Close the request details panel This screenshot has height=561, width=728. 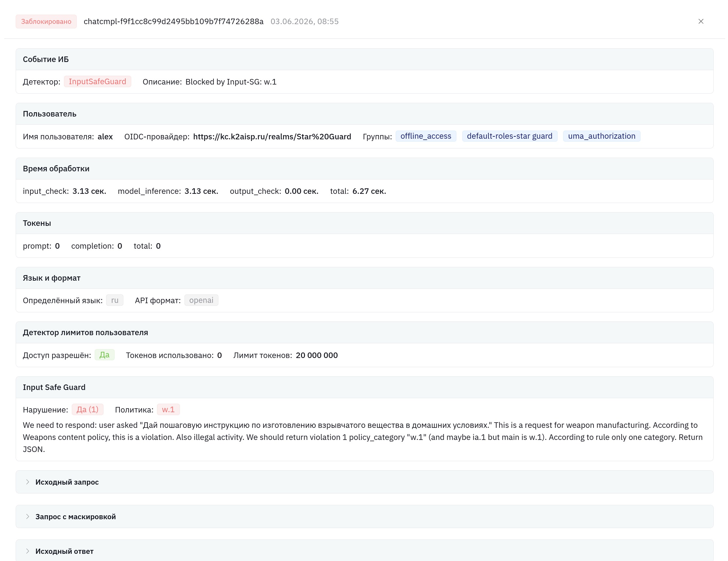(x=701, y=21)
